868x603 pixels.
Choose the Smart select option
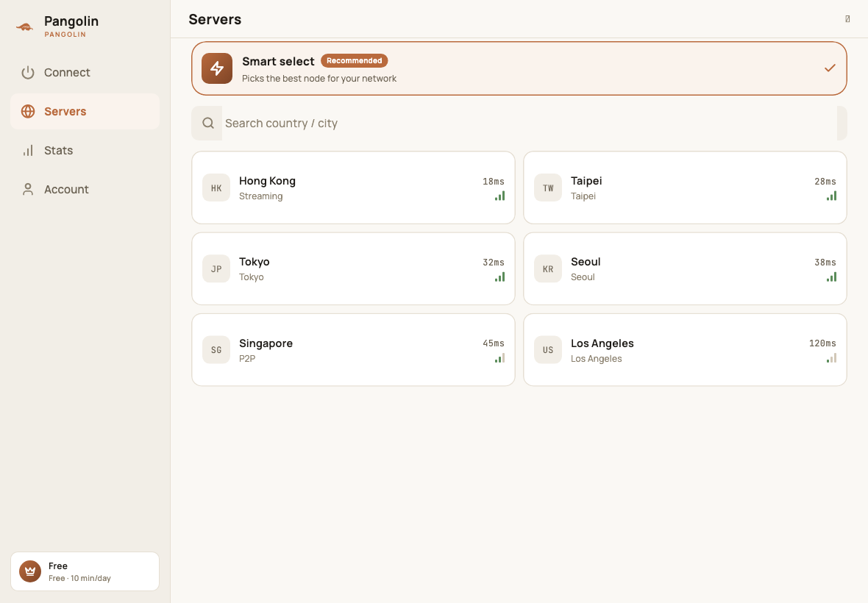(x=519, y=68)
